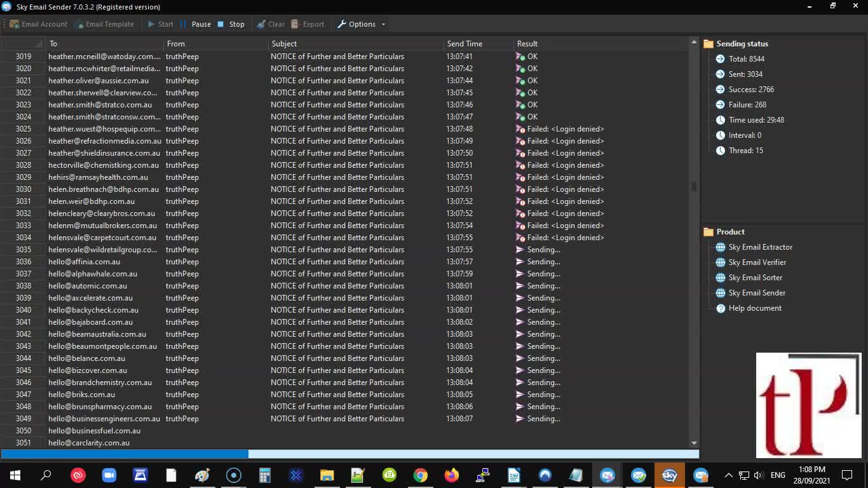Select recipient hello@affinia.com.au

[84, 262]
